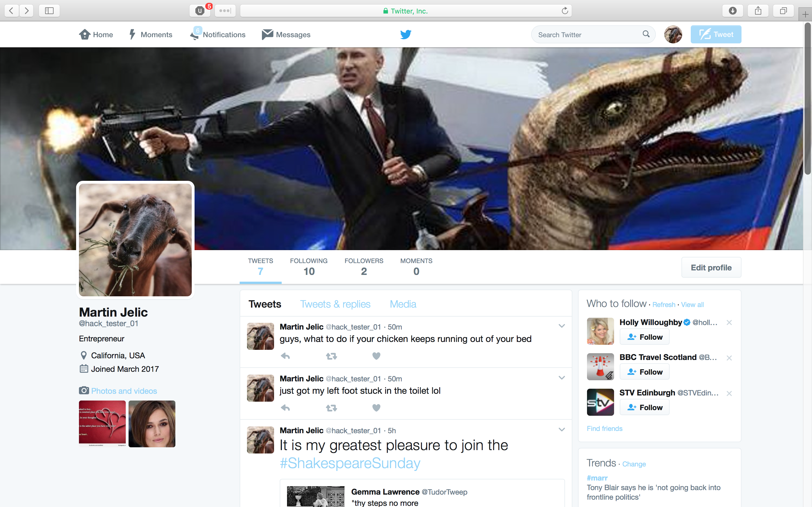Open the Media tab
This screenshot has height=507, width=812.
coord(403,304)
